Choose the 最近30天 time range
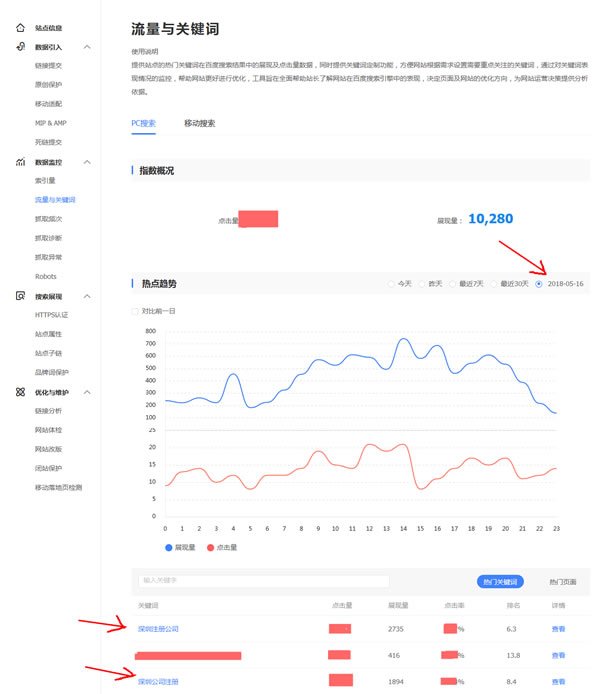This screenshot has width=600, height=694. tap(494, 284)
